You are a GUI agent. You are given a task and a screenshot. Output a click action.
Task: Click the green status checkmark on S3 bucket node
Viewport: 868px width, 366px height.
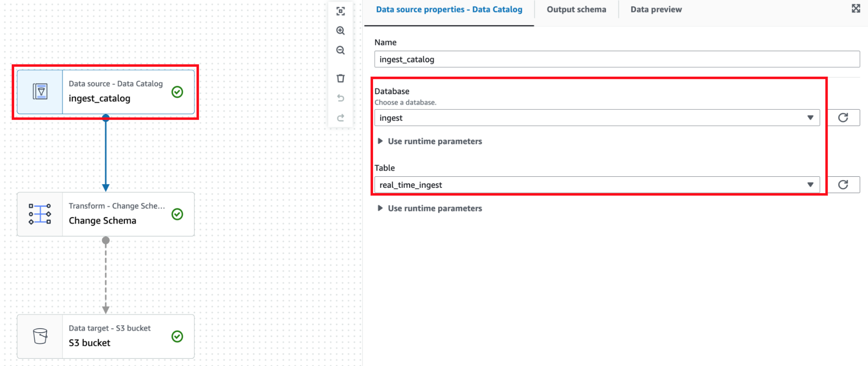click(177, 336)
